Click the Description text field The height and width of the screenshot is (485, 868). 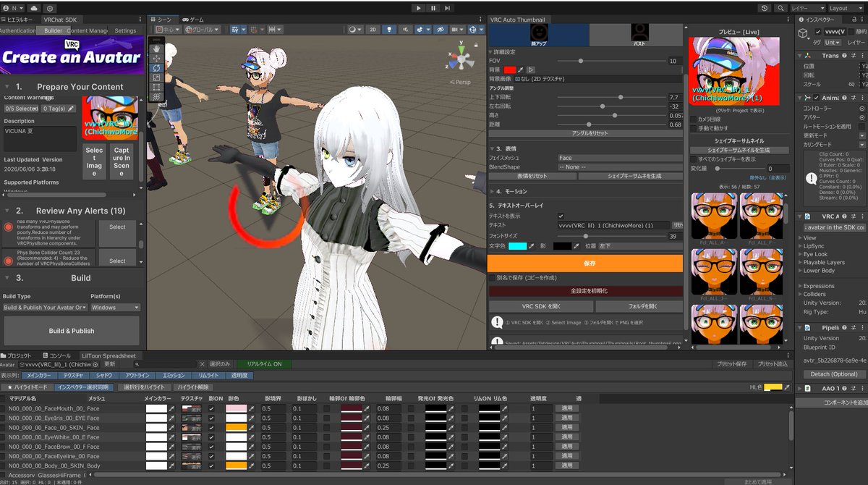pyautogui.click(x=40, y=139)
